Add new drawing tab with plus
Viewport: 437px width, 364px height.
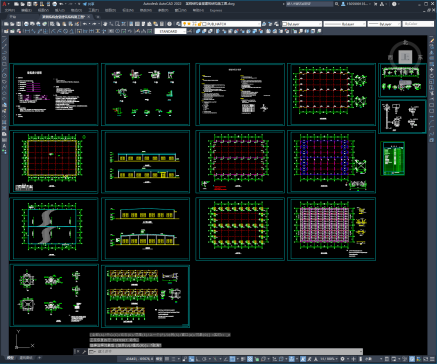coord(98,16)
